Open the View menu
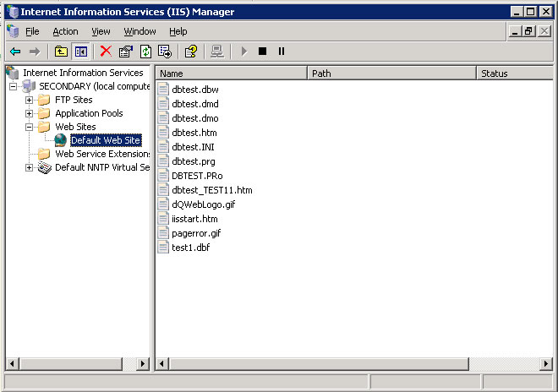The height and width of the screenshot is (392, 558). click(101, 31)
